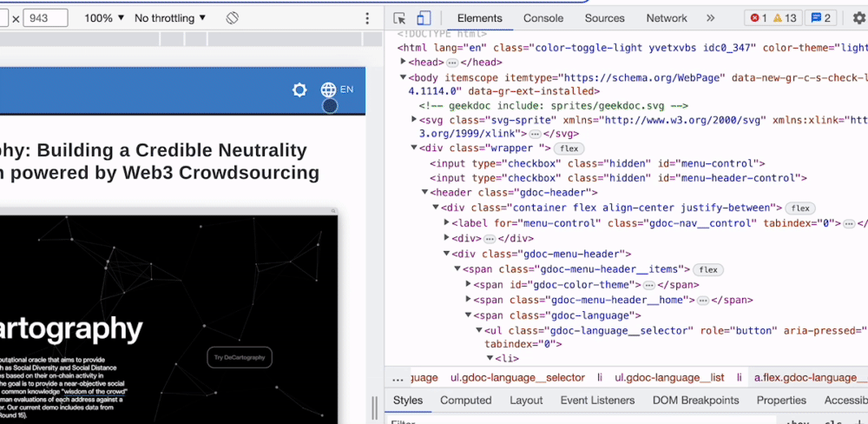The height and width of the screenshot is (424, 868).
Task: Click the red error count badge
Action: 758,18
